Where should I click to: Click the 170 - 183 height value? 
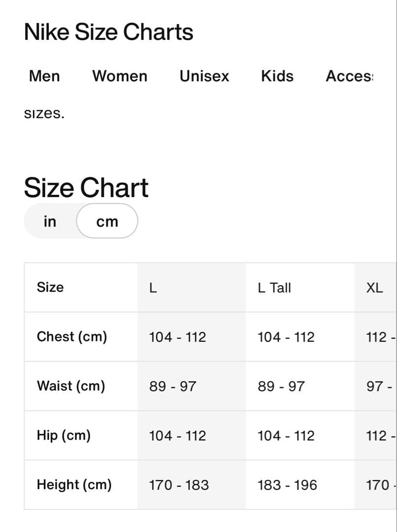point(179,485)
